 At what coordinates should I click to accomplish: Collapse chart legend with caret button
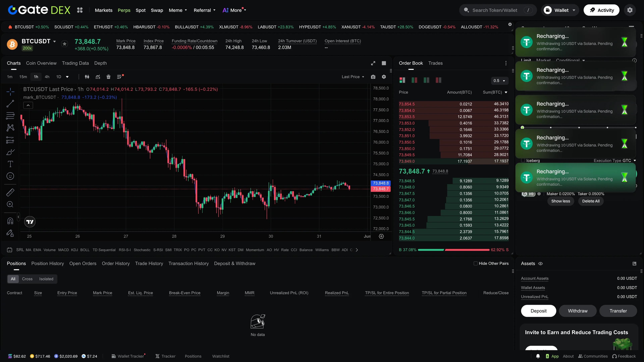[28, 105]
